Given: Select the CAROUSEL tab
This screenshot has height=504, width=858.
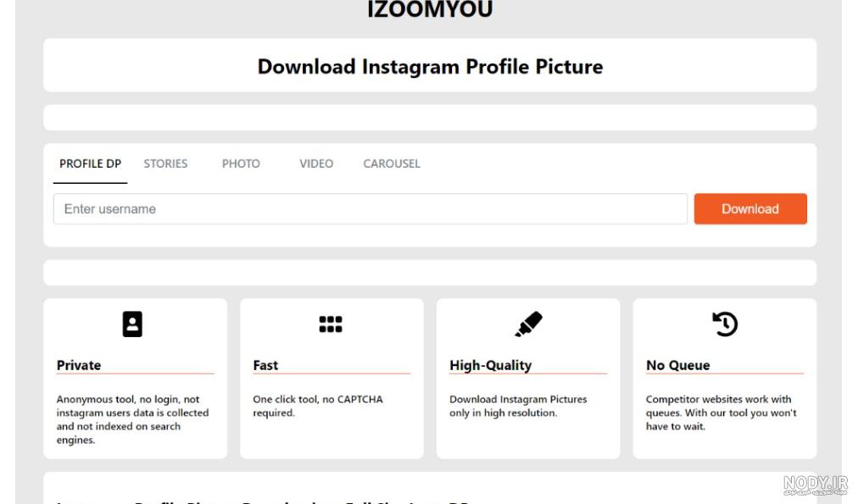Looking at the screenshot, I should point(392,164).
